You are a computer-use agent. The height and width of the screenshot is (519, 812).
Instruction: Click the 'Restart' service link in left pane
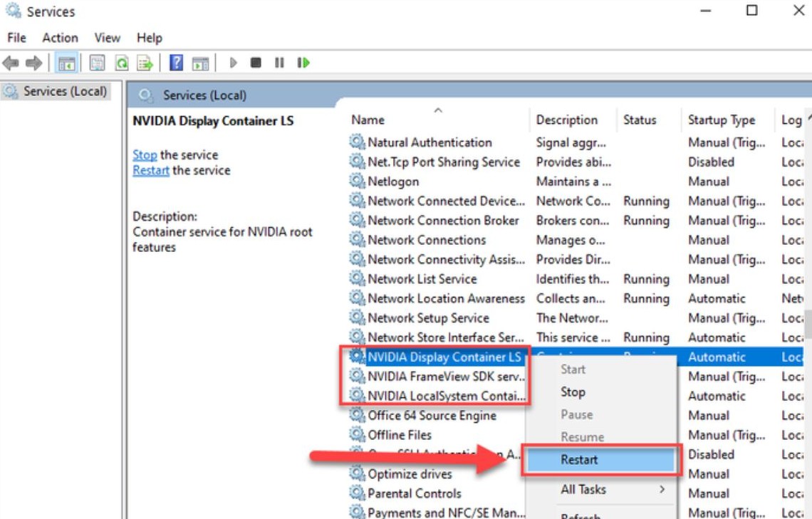tap(151, 171)
